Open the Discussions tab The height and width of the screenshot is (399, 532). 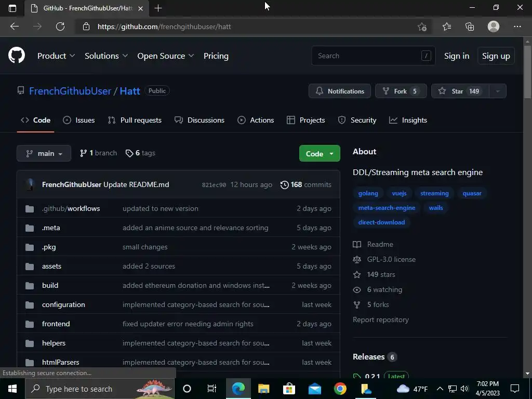point(199,120)
